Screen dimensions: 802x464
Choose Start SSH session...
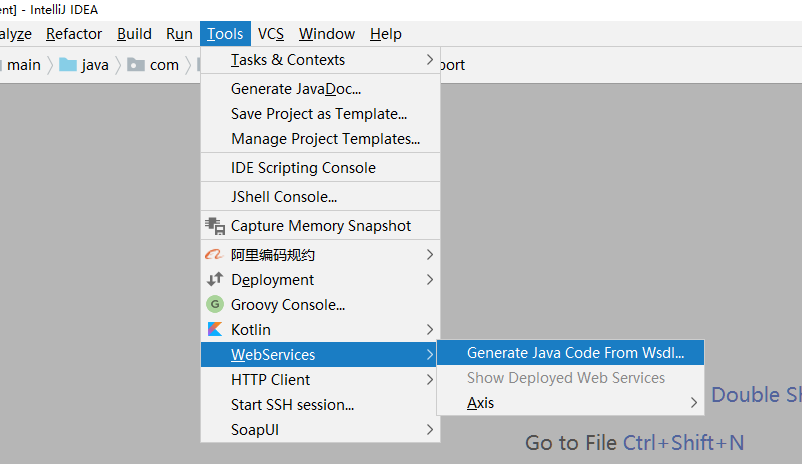click(x=320, y=405)
